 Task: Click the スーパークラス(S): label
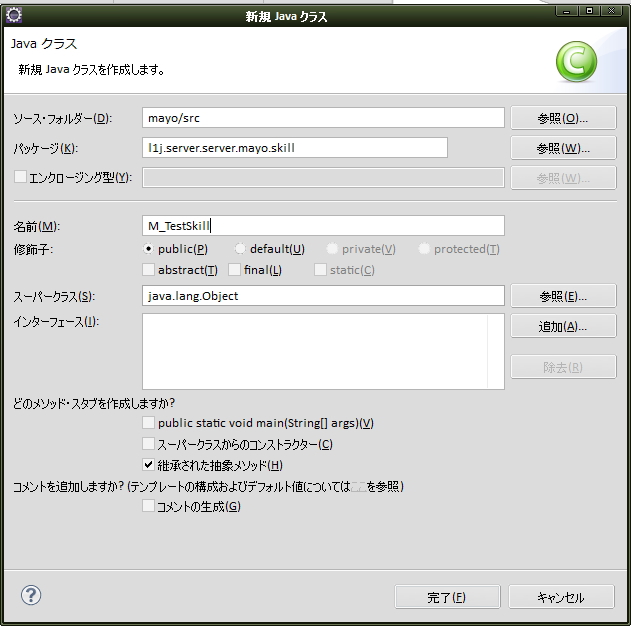coord(54,297)
